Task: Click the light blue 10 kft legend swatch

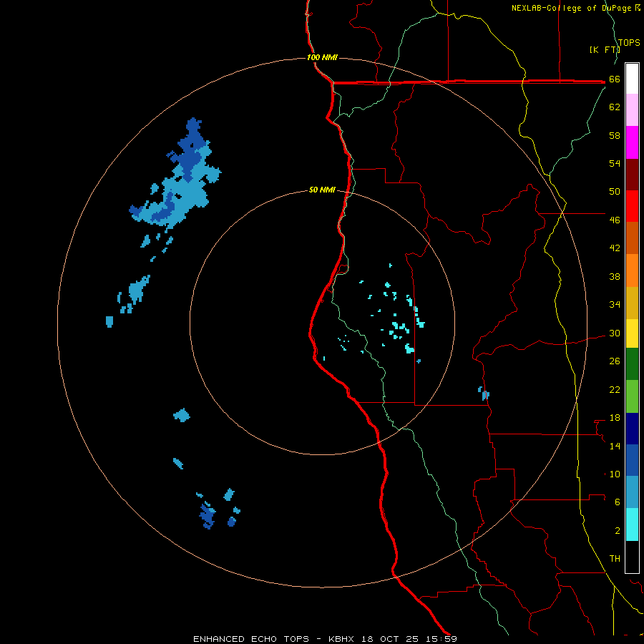Action: pos(632,492)
